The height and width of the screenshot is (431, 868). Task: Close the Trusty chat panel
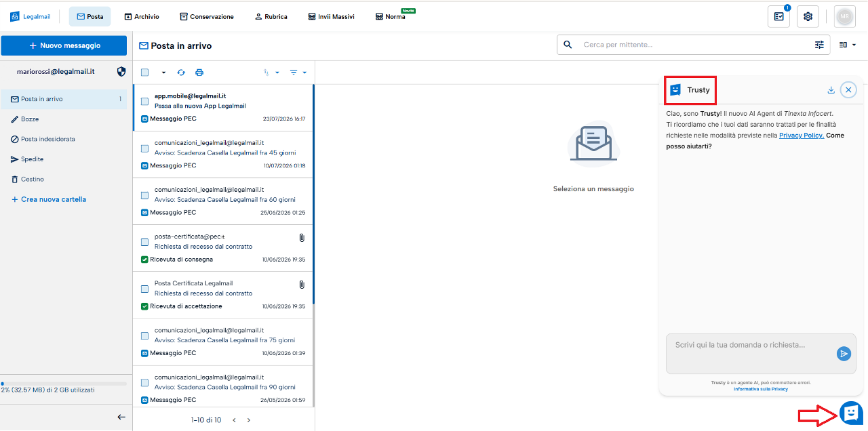coord(848,89)
